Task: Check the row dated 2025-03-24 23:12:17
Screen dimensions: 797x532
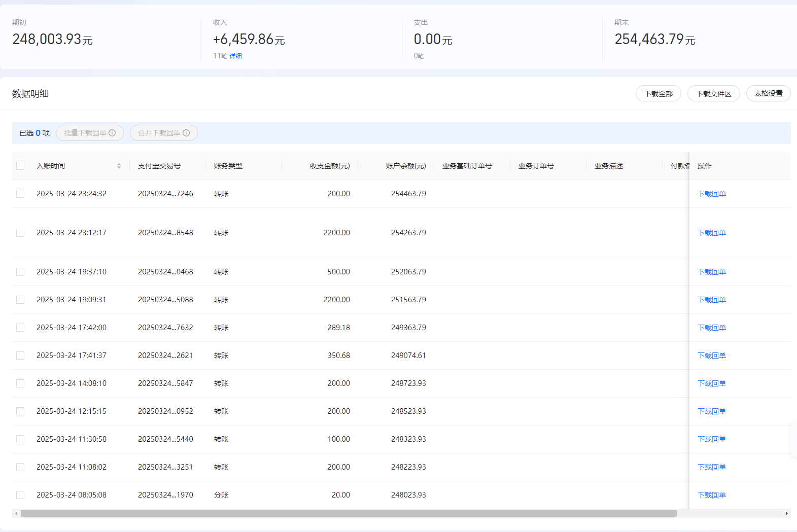Action: click(x=20, y=233)
